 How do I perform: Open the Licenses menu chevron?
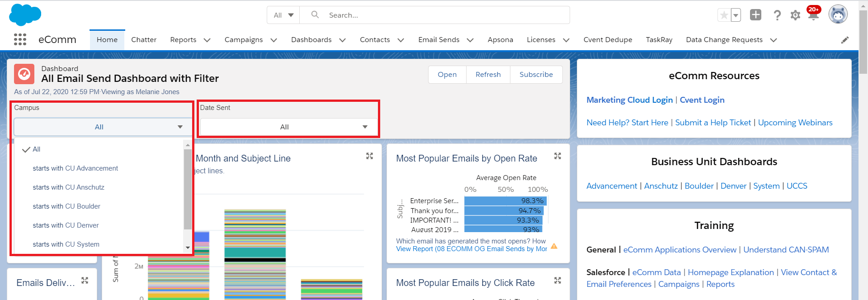(566, 40)
